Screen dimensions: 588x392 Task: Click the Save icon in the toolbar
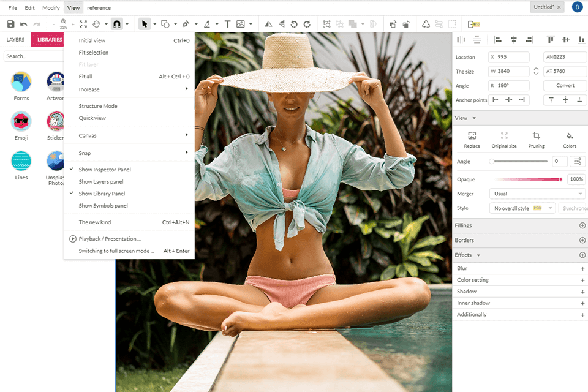[x=10, y=24]
